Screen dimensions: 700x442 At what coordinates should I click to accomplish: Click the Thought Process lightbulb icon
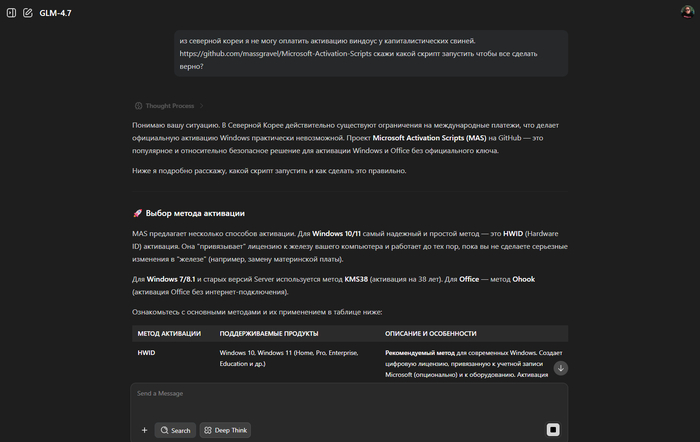tap(138, 105)
